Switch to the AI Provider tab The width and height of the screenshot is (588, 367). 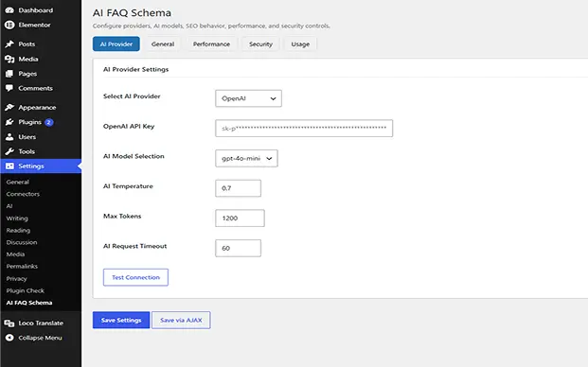pos(116,44)
